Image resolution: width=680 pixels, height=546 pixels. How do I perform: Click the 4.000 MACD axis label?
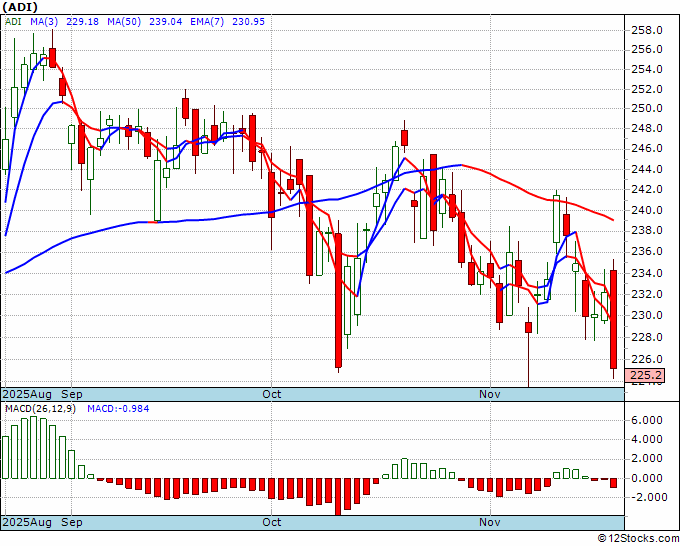click(x=647, y=440)
